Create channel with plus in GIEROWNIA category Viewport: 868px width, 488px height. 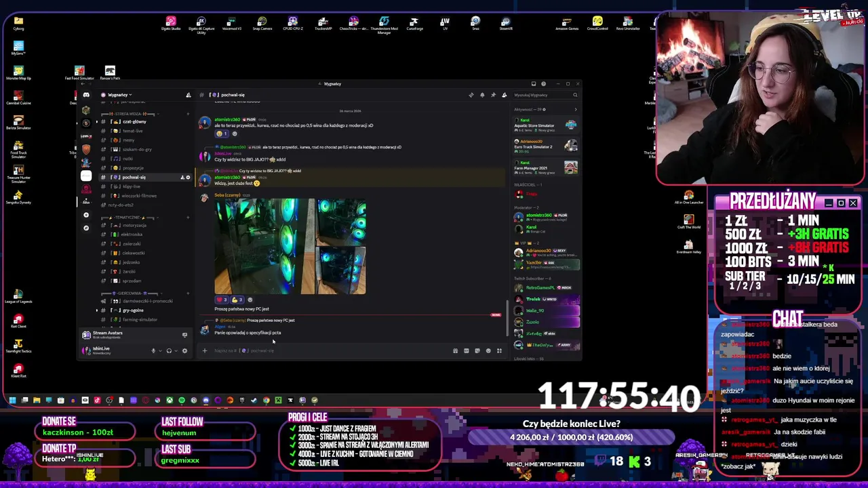coord(188,293)
